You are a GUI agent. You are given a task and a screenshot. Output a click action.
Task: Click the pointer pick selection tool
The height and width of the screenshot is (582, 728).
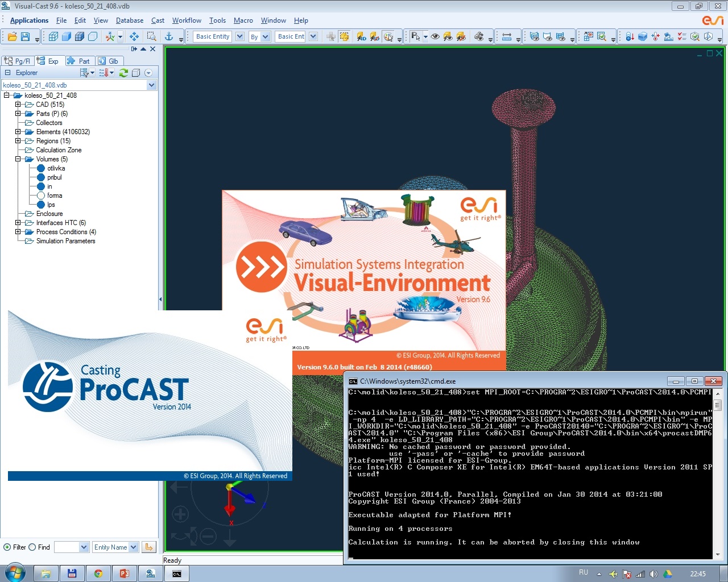click(x=415, y=36)
